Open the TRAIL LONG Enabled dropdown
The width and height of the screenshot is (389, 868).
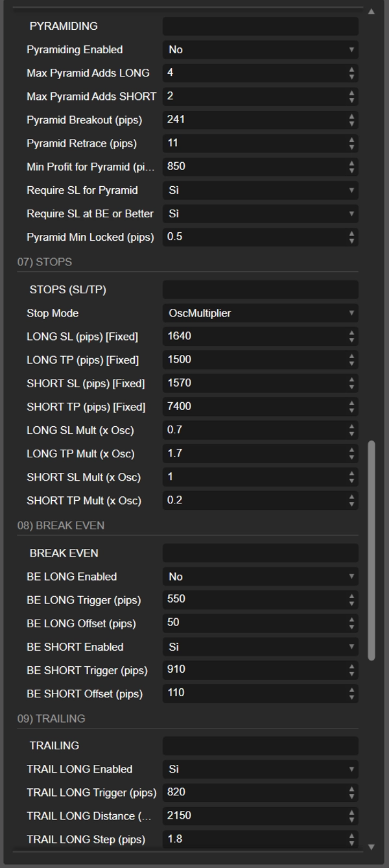pos(260,769)
